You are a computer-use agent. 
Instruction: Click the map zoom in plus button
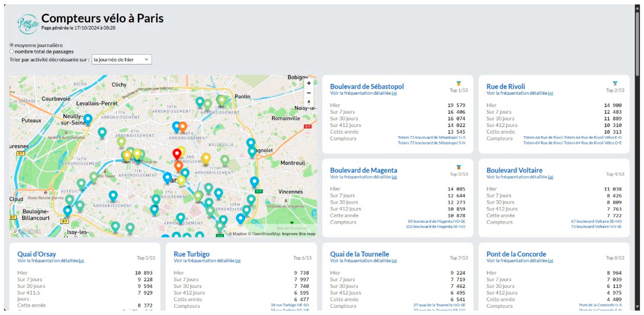[x=309, y=83]
